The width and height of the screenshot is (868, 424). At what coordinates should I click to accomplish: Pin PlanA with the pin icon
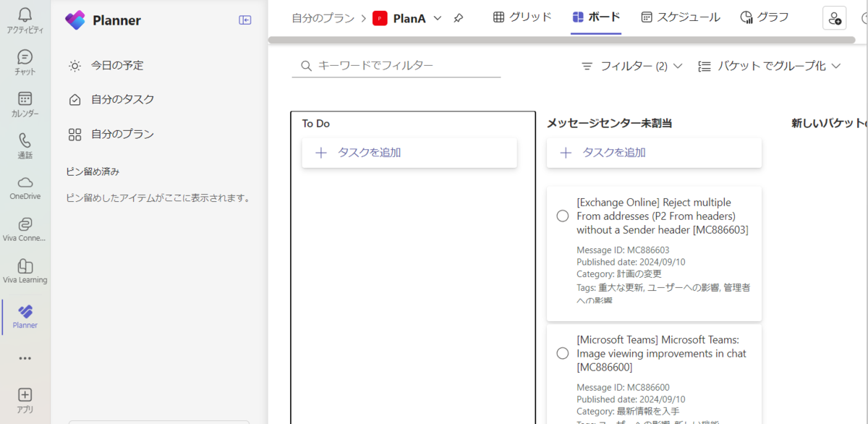click(459, 18)
